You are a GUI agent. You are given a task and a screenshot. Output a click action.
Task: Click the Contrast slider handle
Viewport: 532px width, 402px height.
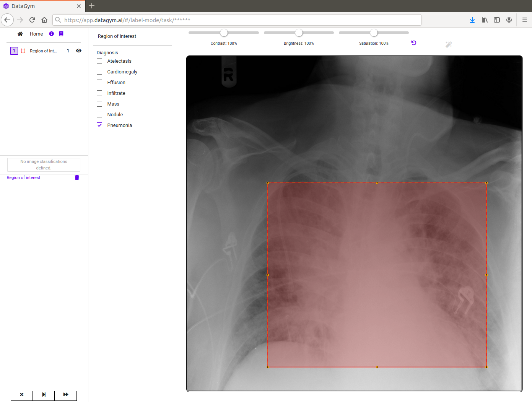pos(224,33)
